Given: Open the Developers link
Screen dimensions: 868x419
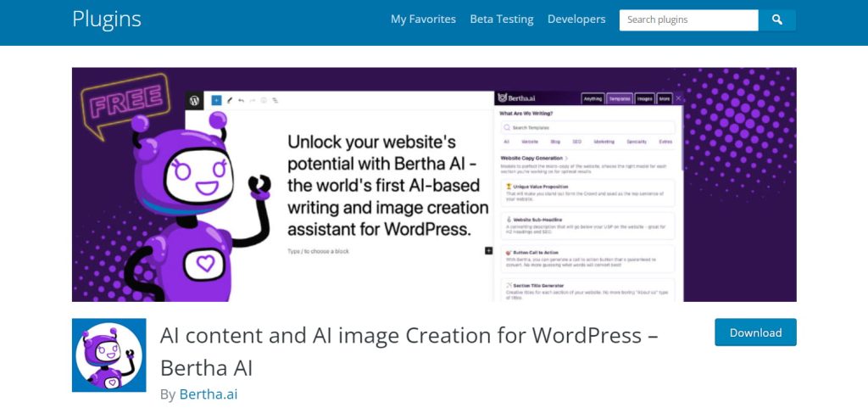Looking at the screenshot, I should [576, 20].
